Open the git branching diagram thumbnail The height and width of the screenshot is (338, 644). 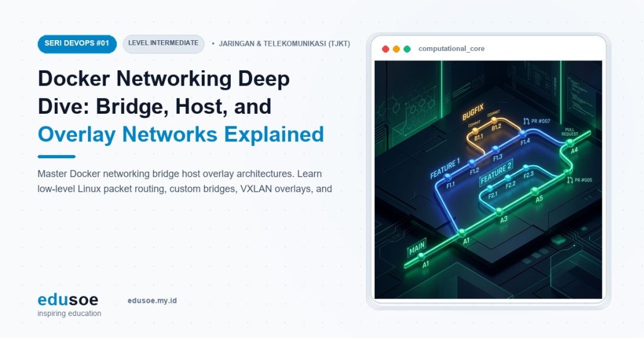coord(488,180)
